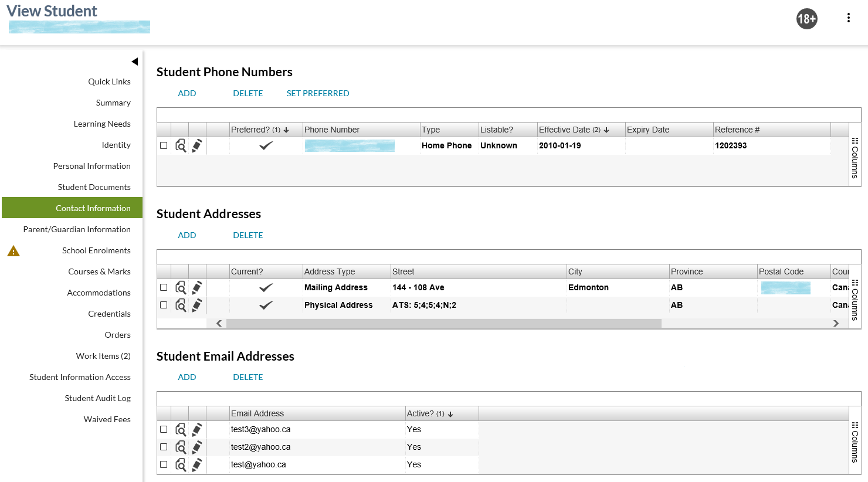
Task: Sort by Effective Date column header
Action: coord(565,130)
